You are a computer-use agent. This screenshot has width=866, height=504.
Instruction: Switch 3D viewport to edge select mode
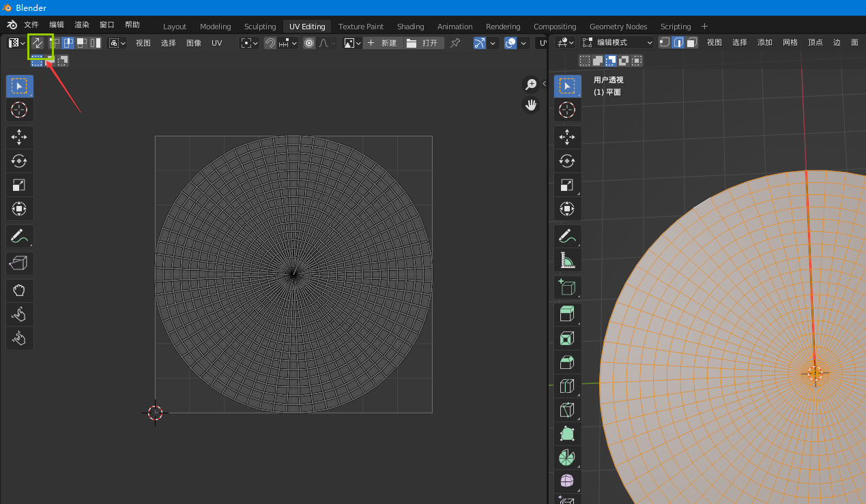(678, 42)
